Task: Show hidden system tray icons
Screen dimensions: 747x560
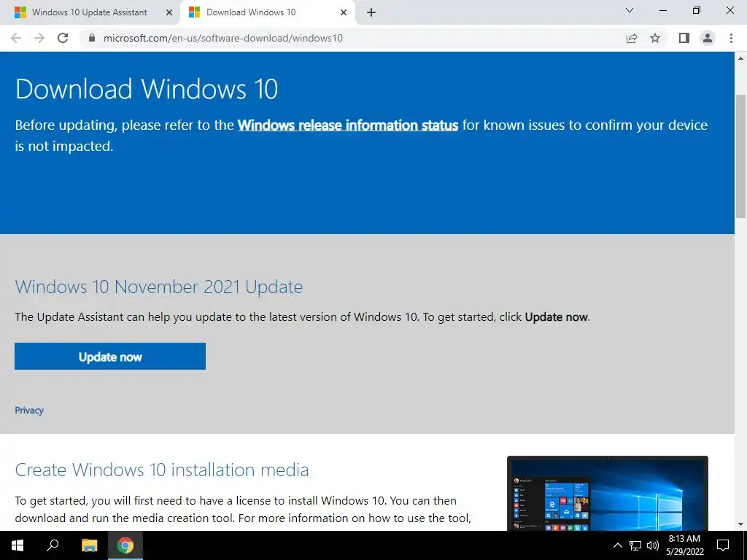Action: tap(617, 545)
